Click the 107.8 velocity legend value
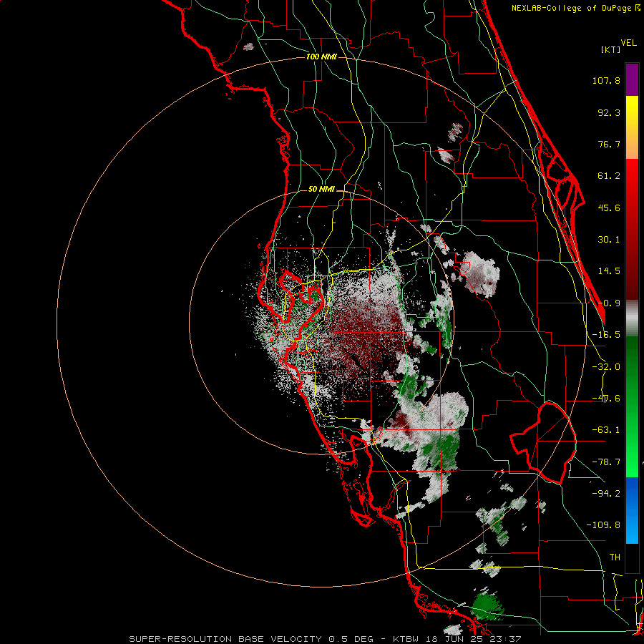Image resolution: width=644 pixels, height=644 pixels. click(606, 80)
